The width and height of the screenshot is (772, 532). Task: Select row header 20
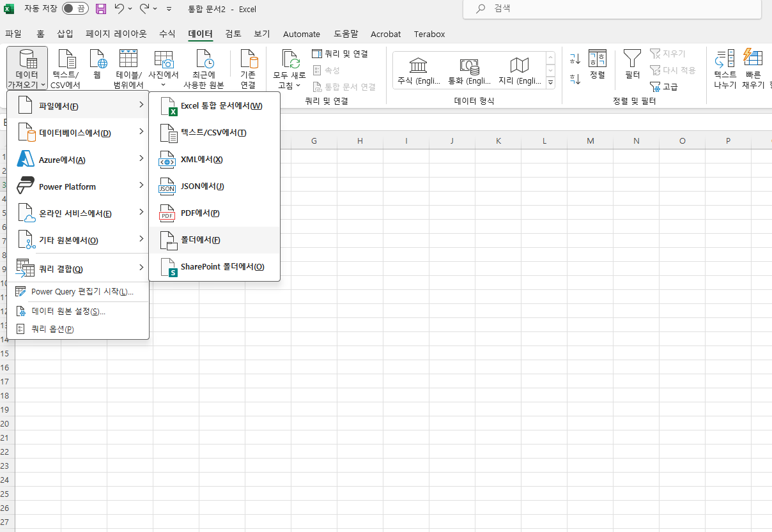(x=7, y=424)
